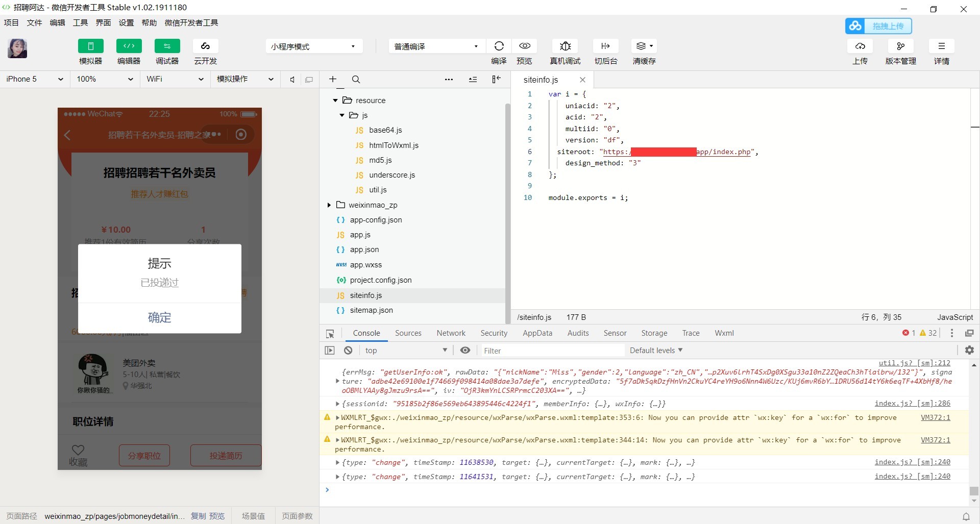Close the siteinfo.js editor tab
This screenshot has width=980, height=524.
pos(582,80)
